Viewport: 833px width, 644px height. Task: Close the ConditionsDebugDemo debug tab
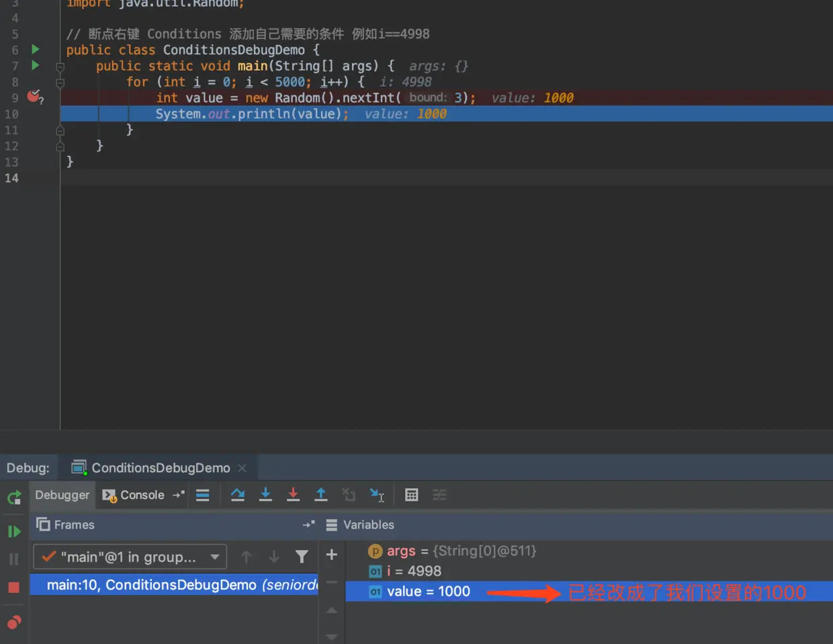(x=243, y=467)
